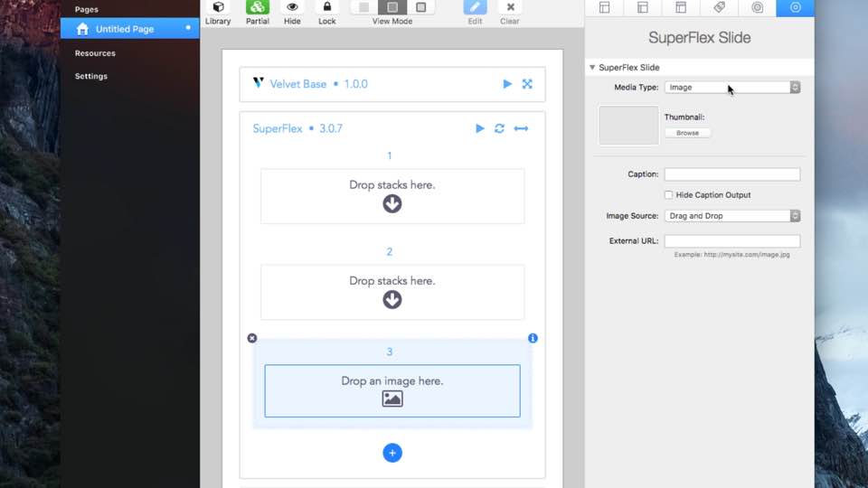Click the Caption text field
The image size is (868, 488).
(x=731, y=174)
